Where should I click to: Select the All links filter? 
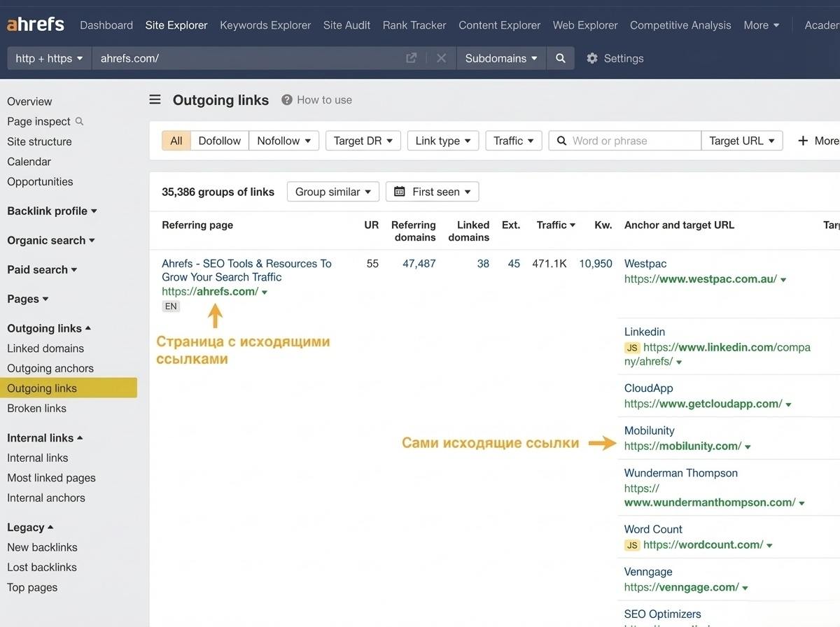pyautogui.click(x=176, y=141)
